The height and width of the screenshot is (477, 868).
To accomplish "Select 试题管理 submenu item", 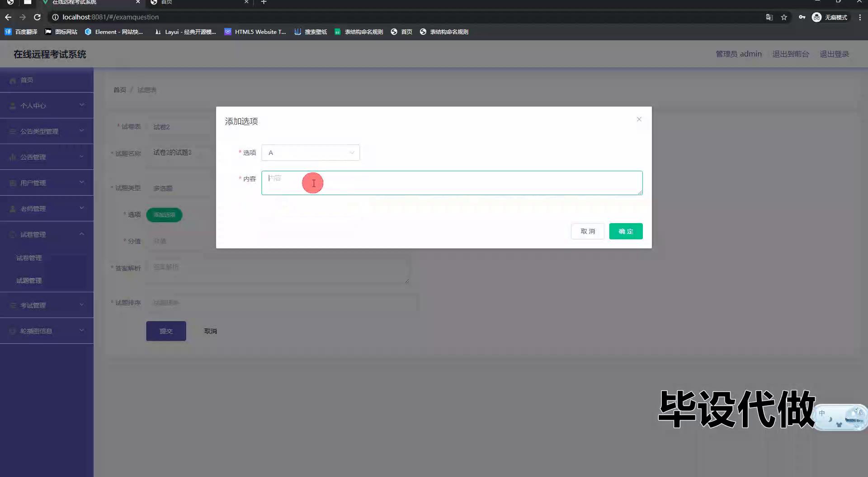I will (29, 281).
